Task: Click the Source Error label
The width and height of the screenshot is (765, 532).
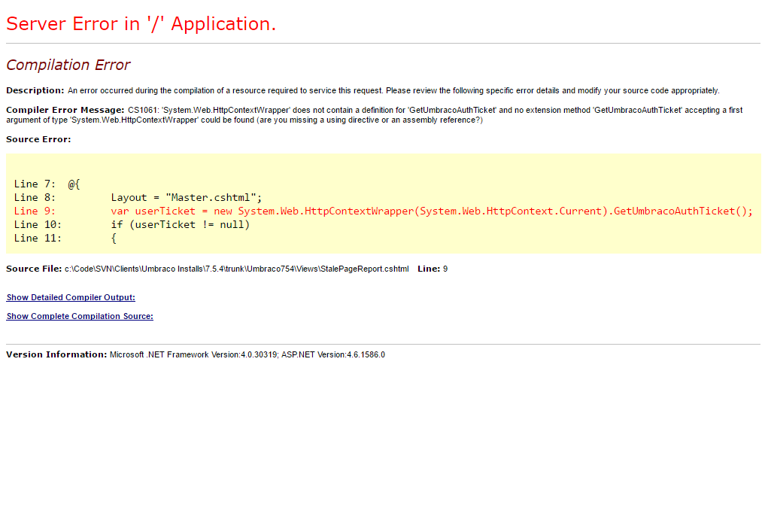Action: 32,139
